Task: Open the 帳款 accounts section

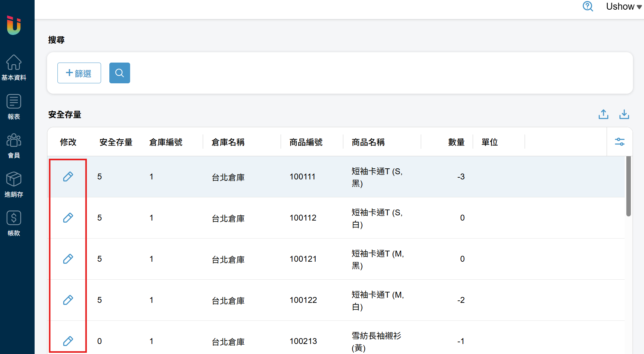Action: (14, 224)
